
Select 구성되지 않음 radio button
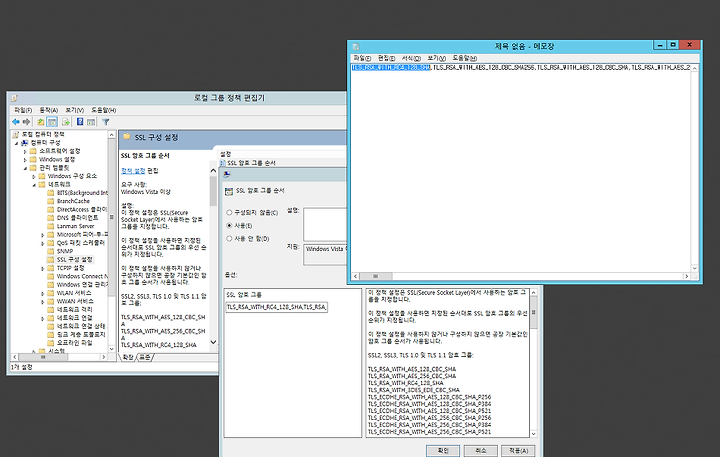[x=229, y=213]
